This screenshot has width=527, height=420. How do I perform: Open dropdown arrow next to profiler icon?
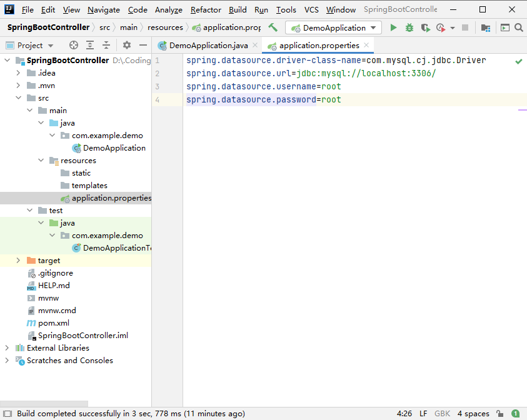(453, 28)
